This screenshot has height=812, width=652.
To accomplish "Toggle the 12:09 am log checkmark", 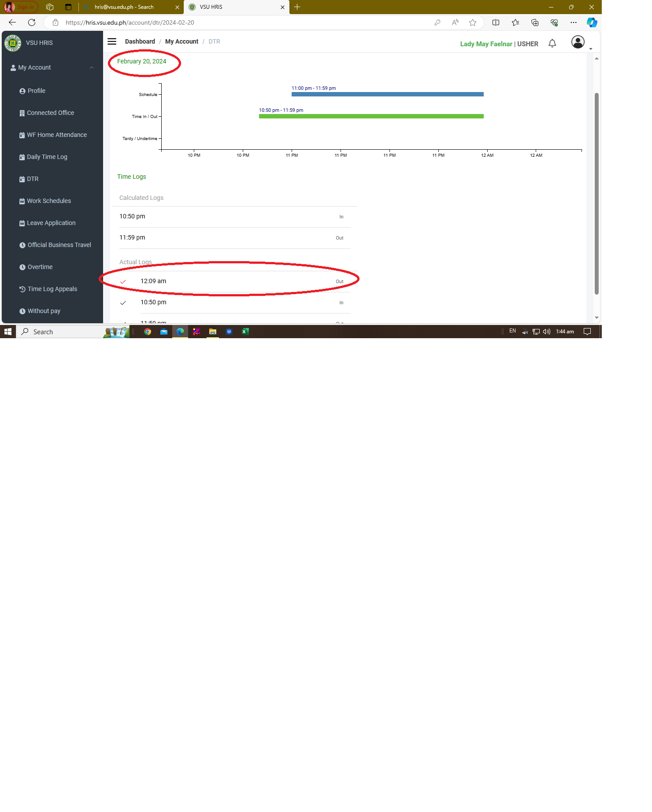I will coord(123,281).
